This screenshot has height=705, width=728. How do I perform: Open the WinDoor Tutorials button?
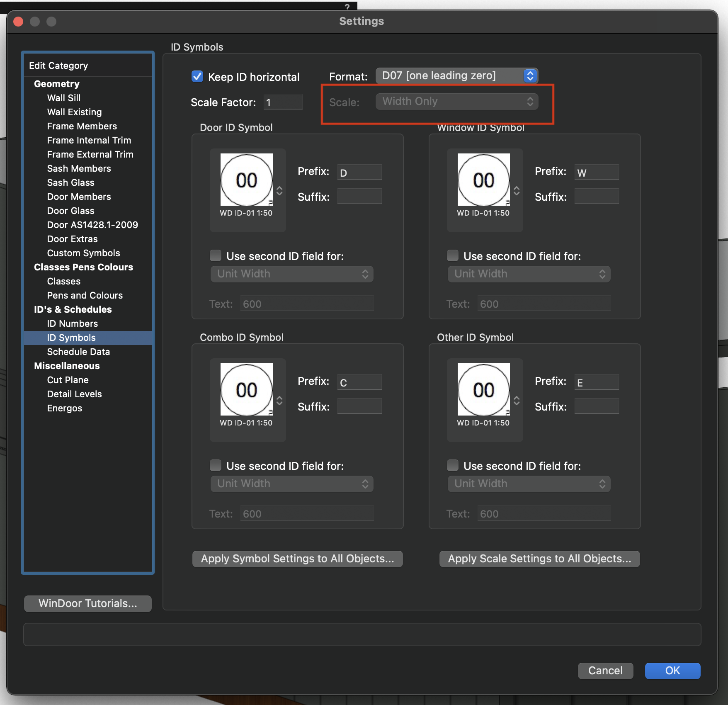[x=87, y=603]
